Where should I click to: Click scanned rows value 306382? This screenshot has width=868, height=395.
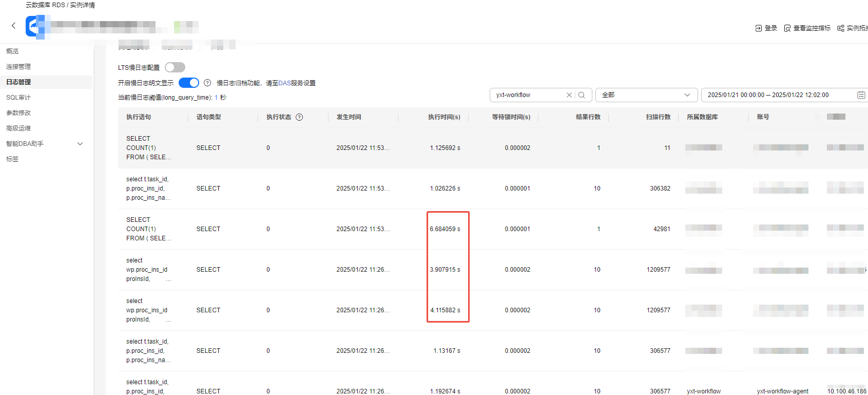(x=660, y=189)
